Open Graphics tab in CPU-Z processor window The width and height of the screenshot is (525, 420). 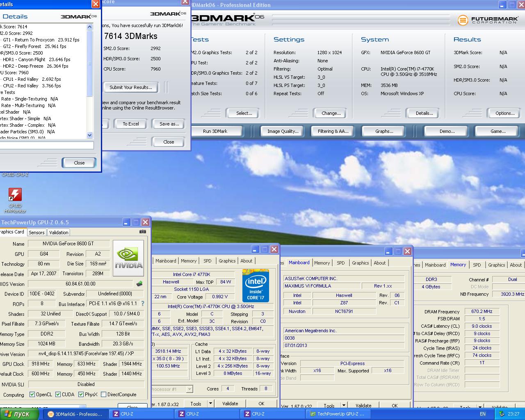[x=227, y=261]
